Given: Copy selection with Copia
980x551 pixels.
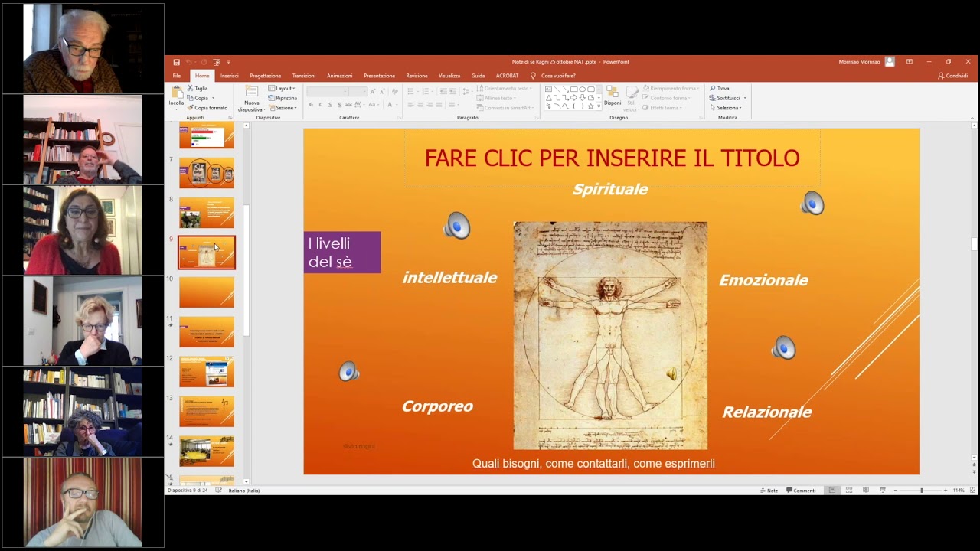Looking at the screenshot, I should (198, 98).
